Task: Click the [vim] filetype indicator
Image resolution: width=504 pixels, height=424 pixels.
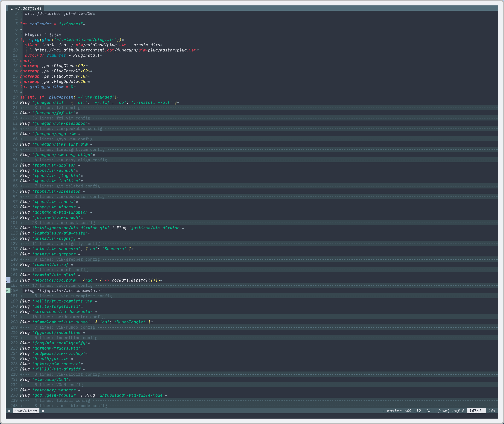Action: tap(443, 411)
